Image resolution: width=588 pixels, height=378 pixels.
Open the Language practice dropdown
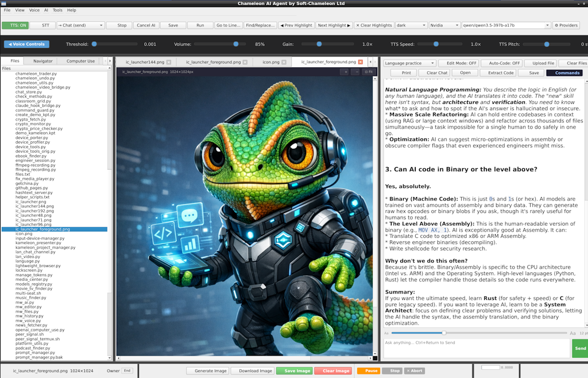(x=409, y=63)
